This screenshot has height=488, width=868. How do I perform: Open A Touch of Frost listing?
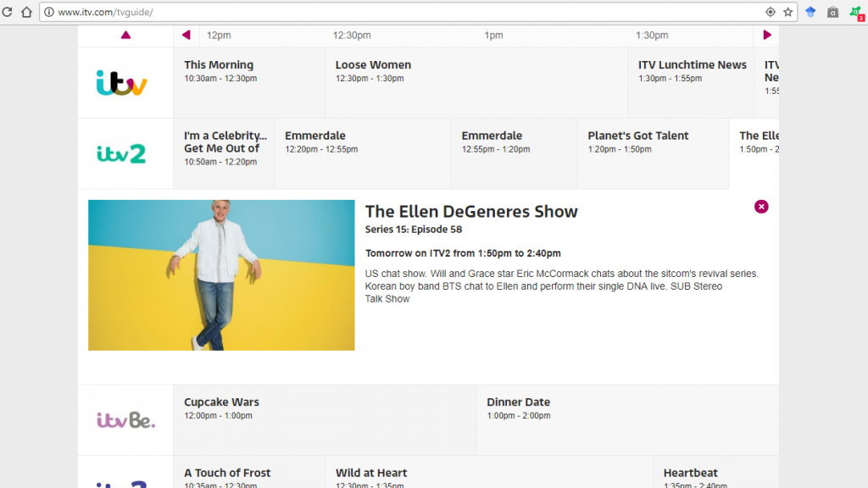249,472
